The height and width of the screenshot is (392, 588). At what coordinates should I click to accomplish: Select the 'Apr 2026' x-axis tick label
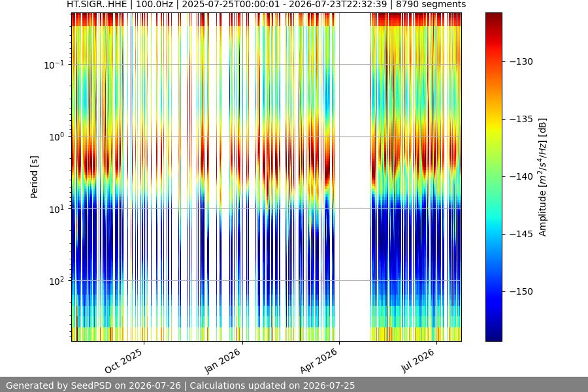pos(319,361)
